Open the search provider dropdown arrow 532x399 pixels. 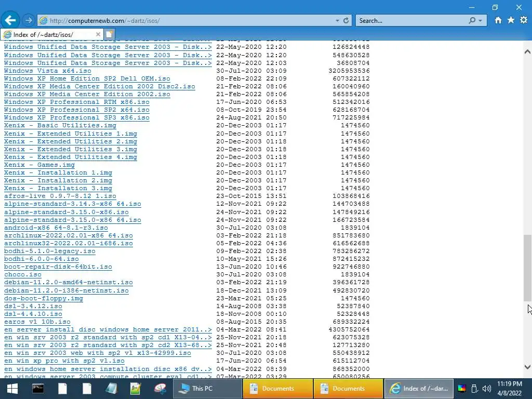point(480,21)
